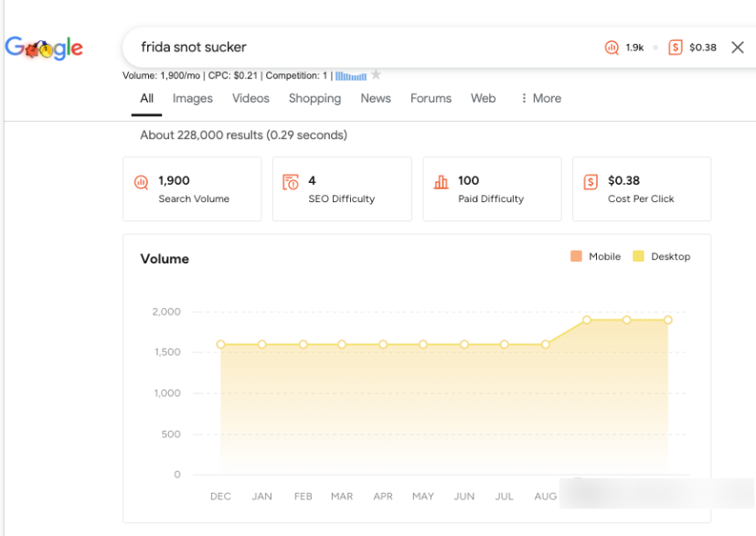Open the News tab

[376, 99]
